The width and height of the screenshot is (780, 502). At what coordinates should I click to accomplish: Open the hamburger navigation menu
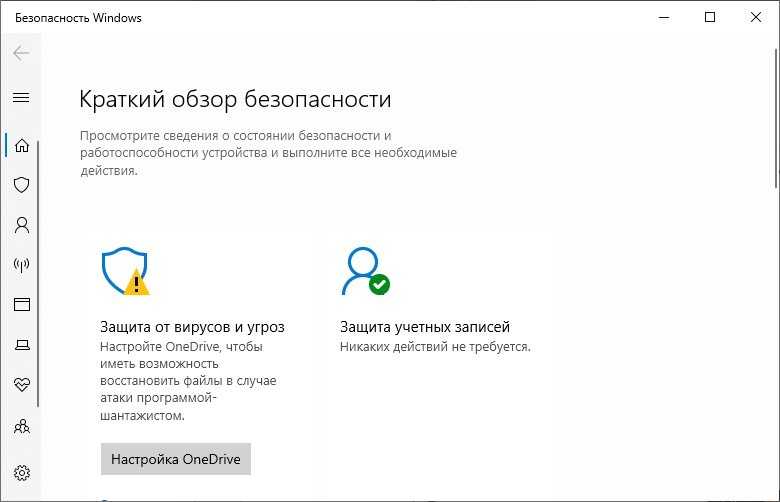pyautogui.click(x=21, y=98)
